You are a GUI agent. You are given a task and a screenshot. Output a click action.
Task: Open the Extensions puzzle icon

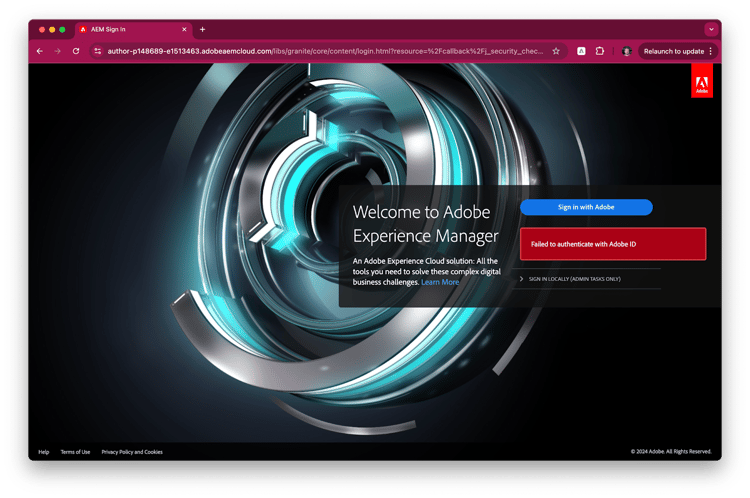(600, 51)
